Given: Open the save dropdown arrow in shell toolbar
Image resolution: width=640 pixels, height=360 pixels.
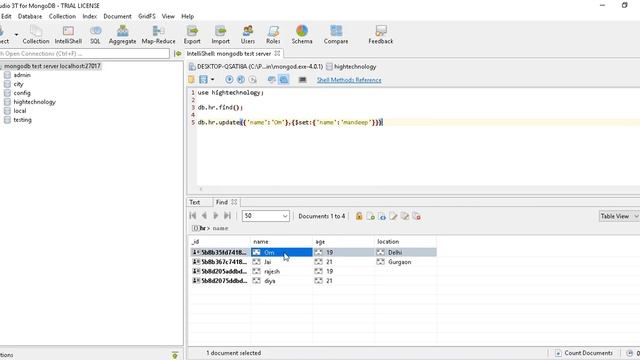Looking at the screenshot, I should (x=212, y=80).
